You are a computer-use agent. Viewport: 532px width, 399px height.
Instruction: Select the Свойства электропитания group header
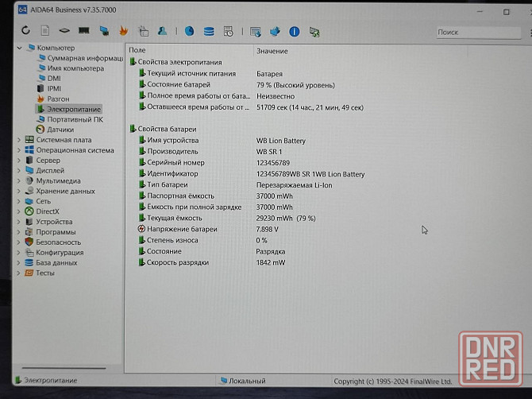[179, 62]
